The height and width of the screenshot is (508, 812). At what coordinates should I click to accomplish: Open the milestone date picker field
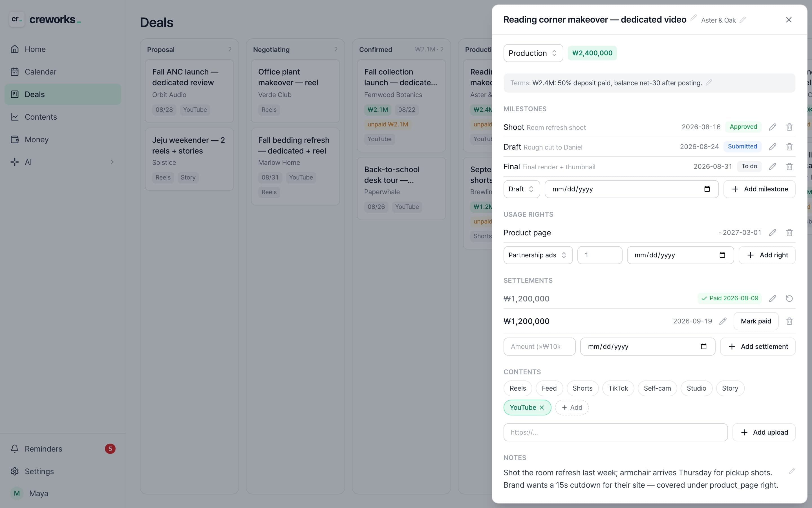(x=632, y=189)
